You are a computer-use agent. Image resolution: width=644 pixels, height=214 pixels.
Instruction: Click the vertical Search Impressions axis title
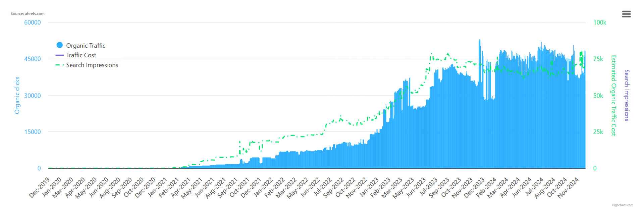627,95
